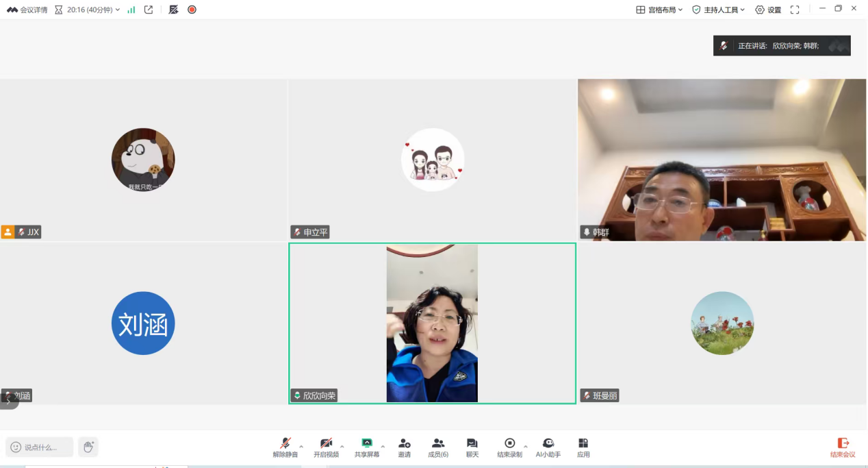Click the red 结束会议 end meeting button
Screen dimensions: 868x468
pyautogui.click(x=843, y=447)
